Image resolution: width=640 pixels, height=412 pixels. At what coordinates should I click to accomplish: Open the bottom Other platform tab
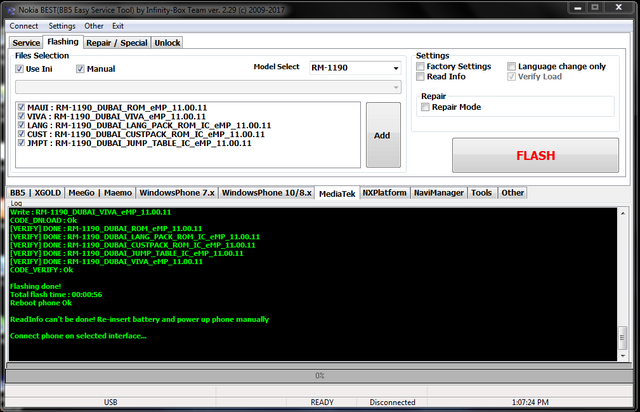click(x=513, y=193)
